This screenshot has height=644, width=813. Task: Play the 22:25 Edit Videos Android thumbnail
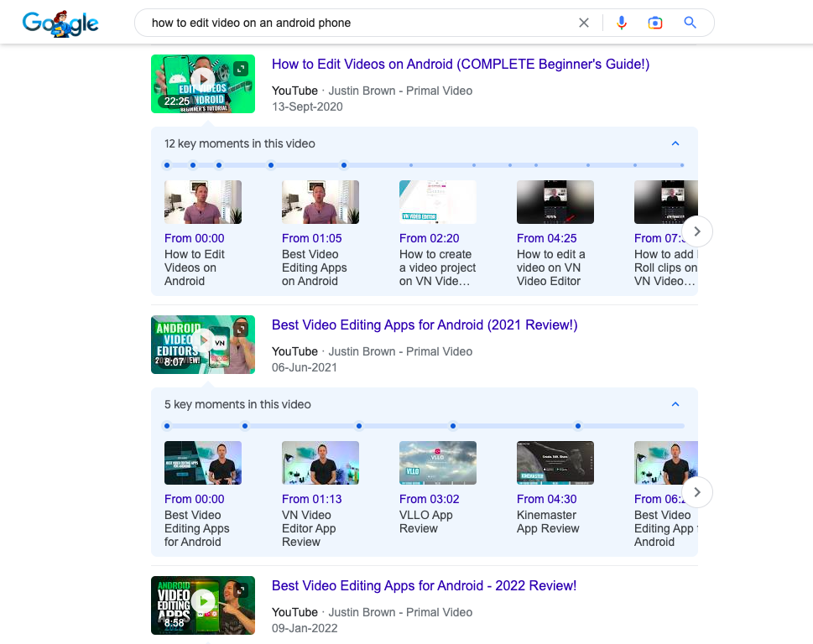(x=202, y=83)
